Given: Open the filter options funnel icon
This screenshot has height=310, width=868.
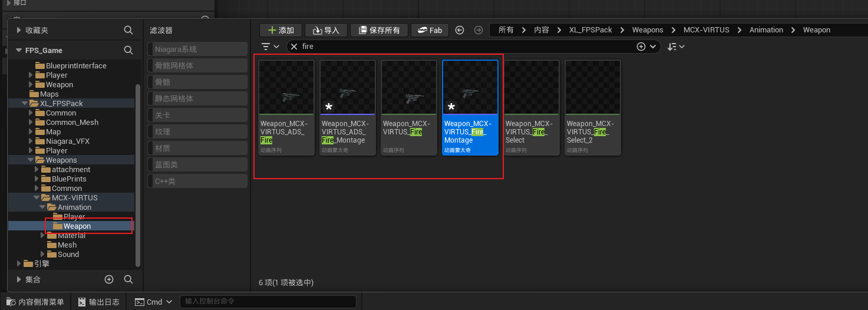Looking at the screenshot, I should (270, 47).
